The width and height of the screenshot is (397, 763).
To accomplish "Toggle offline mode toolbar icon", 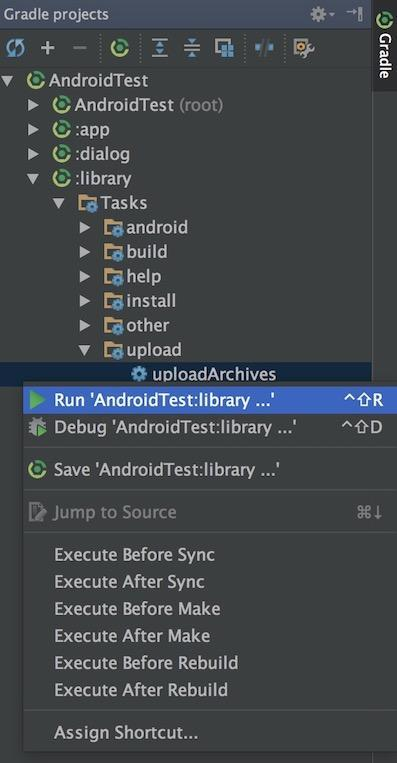I will click(264, 48).
